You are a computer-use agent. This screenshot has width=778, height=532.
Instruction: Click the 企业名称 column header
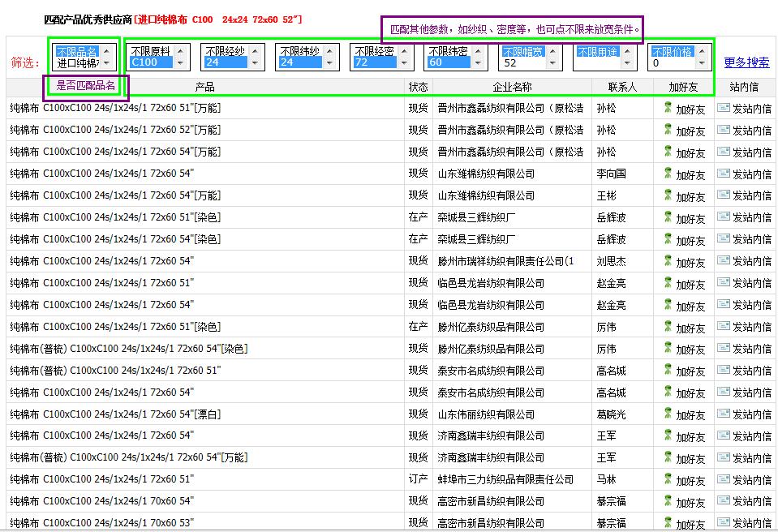coord(512,87)
